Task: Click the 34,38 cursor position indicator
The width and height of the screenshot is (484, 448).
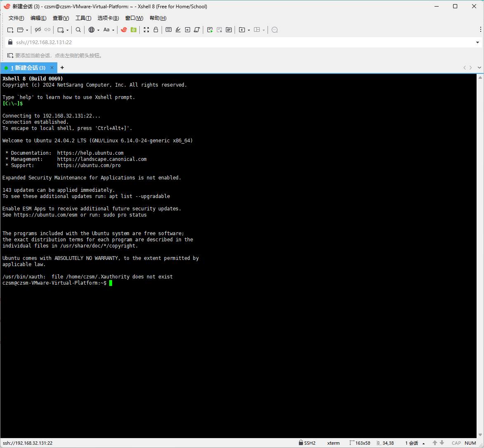Action: point(385,443)
